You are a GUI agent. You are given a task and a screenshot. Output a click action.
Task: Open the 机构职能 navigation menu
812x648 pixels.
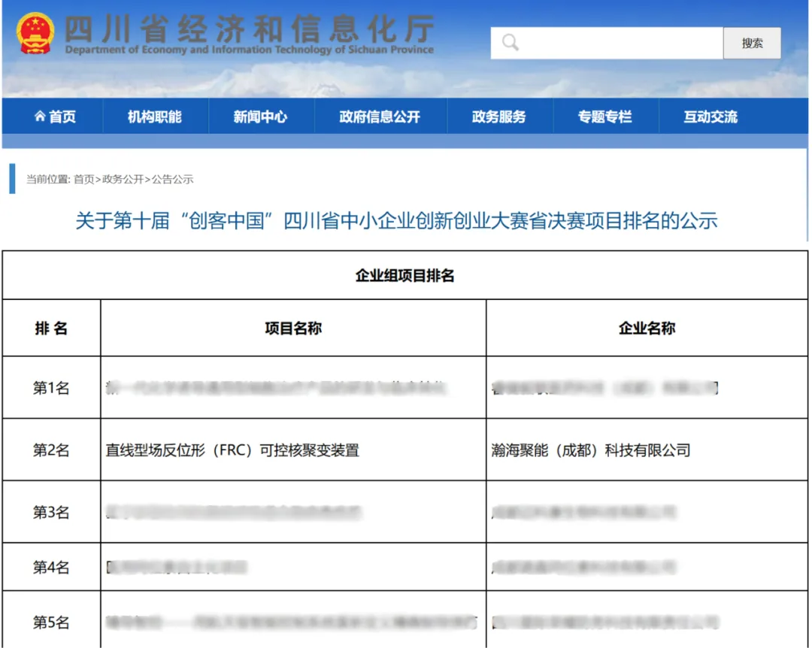(x=154, y=117)
